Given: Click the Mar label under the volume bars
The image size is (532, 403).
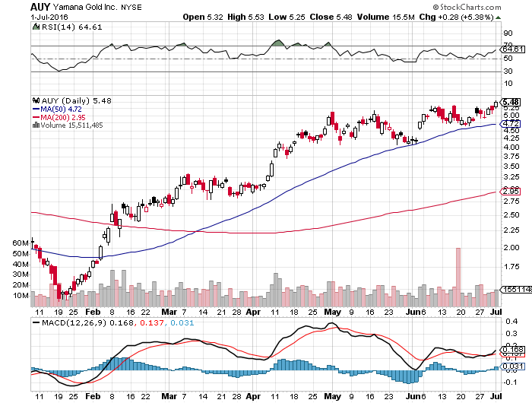Looking at the screenshot, I should [169, 312].
